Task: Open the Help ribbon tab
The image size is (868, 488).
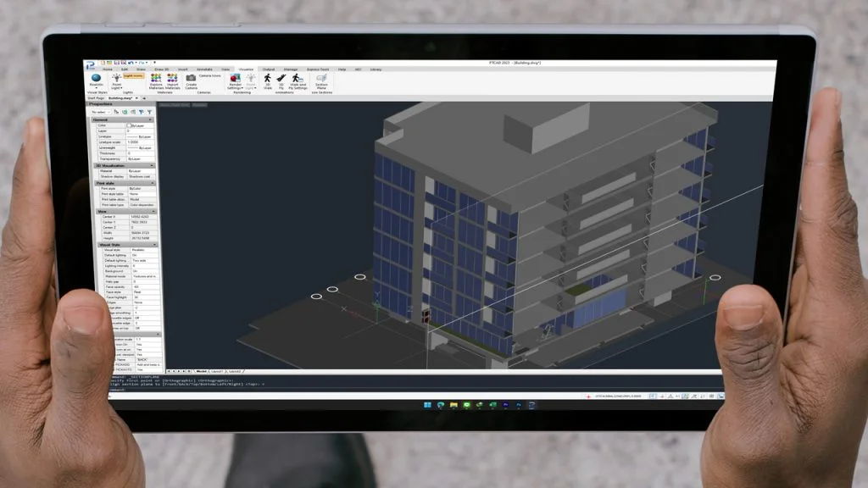Action: (342, 69)
